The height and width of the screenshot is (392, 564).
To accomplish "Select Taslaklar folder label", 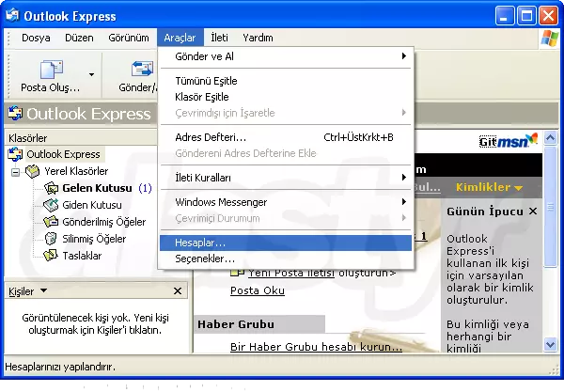I will [82, 256].
